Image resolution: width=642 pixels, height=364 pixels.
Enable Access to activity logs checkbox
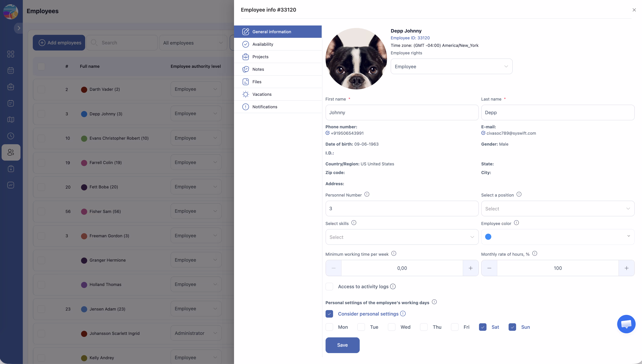[x=329, y=286]
